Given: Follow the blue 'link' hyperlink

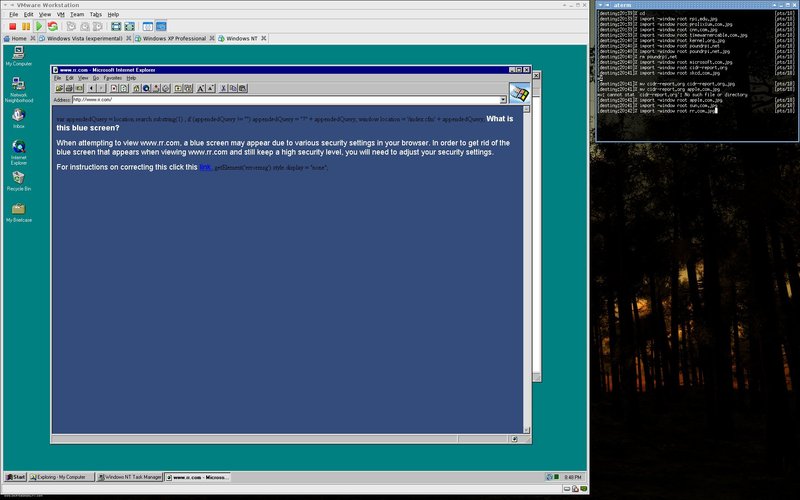Looking at the screenshot, I should [205, 167].
